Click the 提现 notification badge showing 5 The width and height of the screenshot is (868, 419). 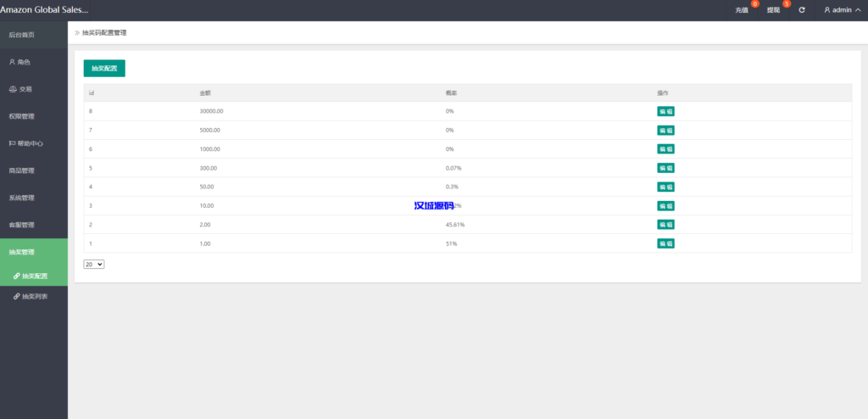point(787,4)
